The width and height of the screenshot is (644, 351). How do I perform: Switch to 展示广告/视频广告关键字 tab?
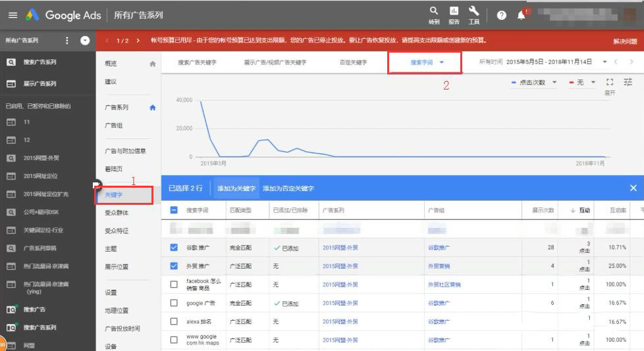click(275, 63)
